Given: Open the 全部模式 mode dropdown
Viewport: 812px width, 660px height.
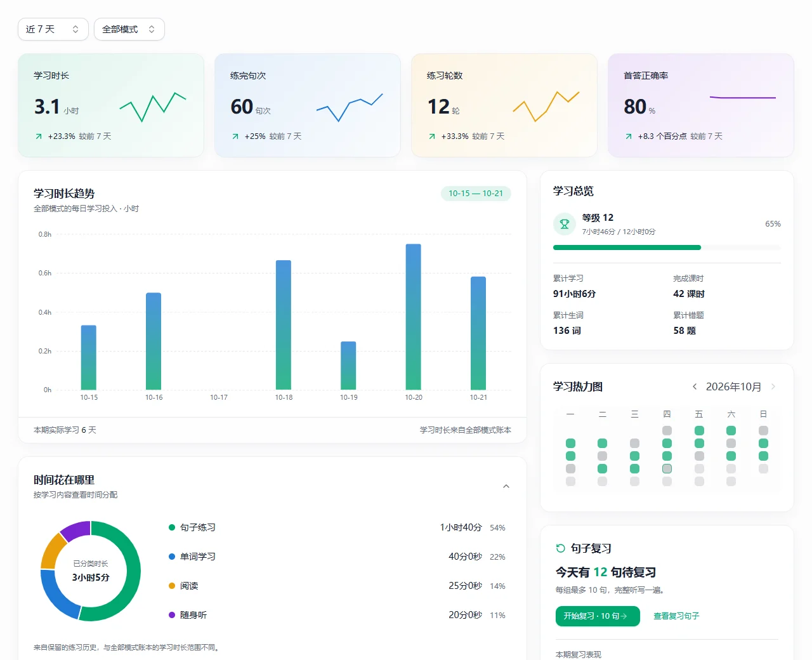Looking at the screenshot, I should (129, 29).
